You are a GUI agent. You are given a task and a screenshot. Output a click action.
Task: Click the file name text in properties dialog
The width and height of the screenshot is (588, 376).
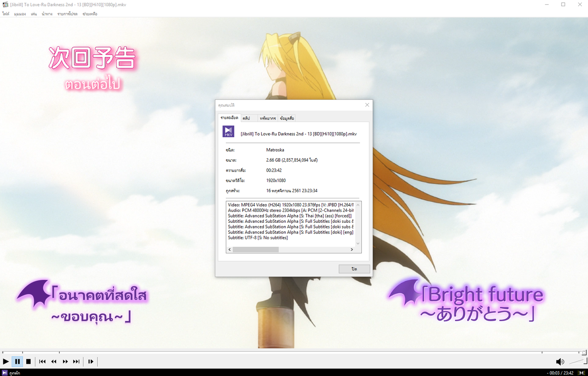click(298, 133)
